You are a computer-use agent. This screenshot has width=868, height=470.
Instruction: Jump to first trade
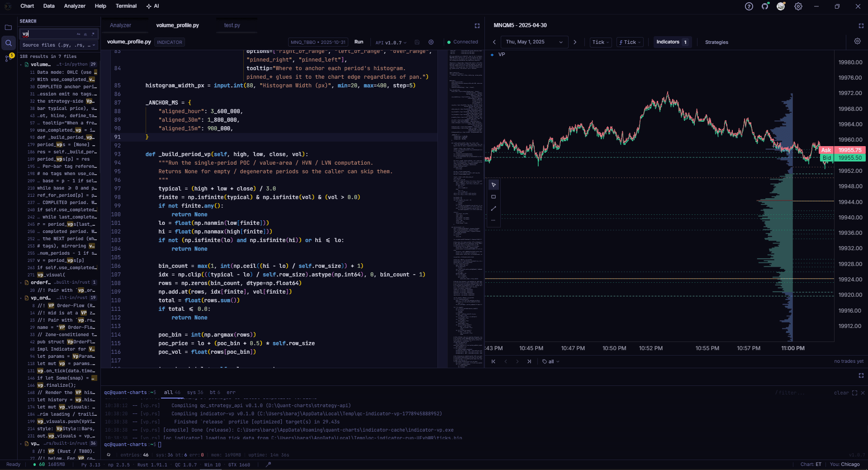click(493, 361)
